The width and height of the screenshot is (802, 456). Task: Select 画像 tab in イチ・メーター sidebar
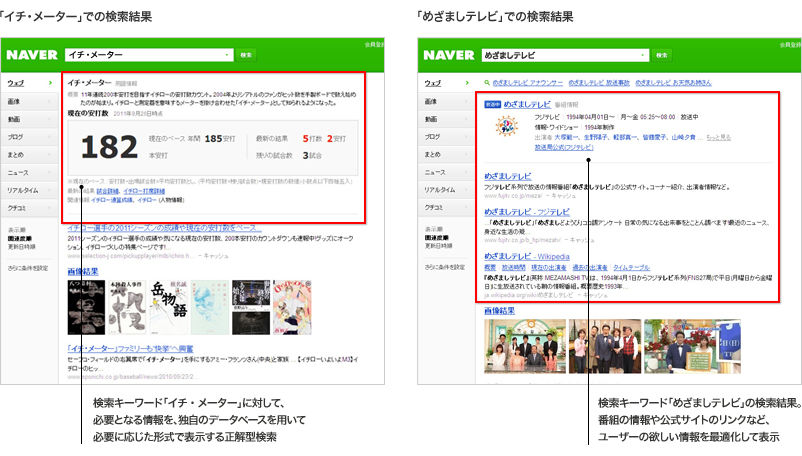point(29,101)
